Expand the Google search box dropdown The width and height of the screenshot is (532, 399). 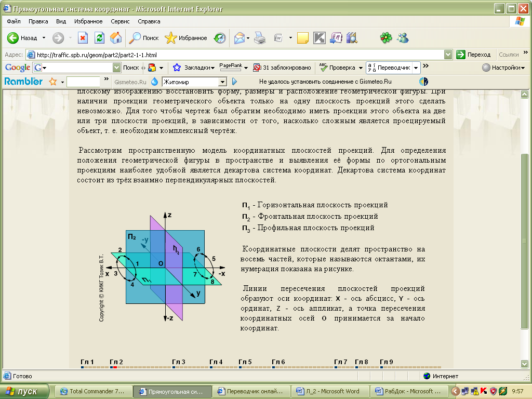point(117,68)
